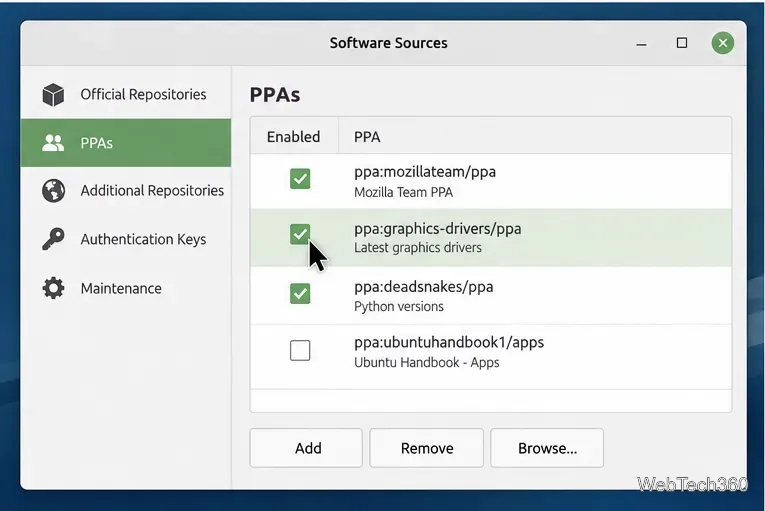
Task: Sort by the PPA column header
Action: [x=535, y=137]
